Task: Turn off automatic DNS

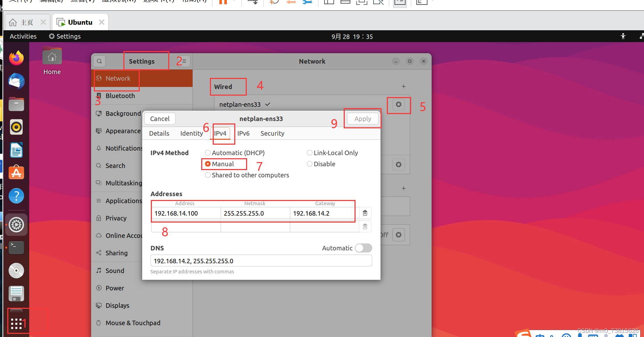Action: (363, 248)
